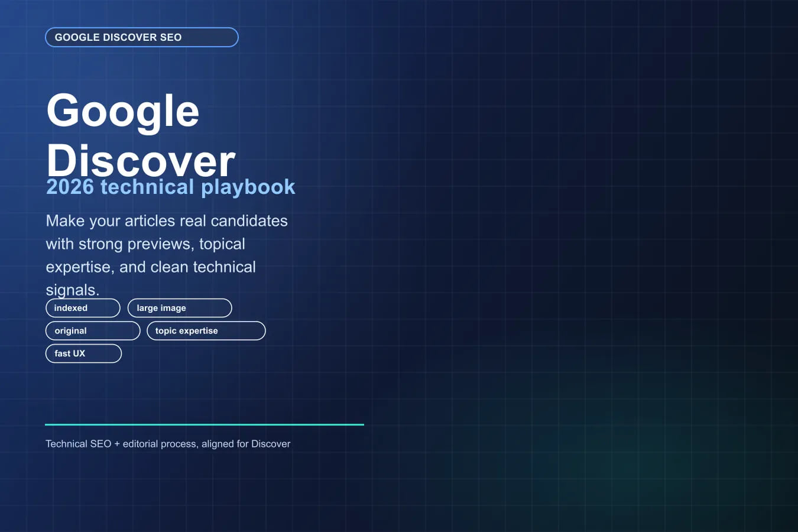Select the 'indexed' pill tag
The image size is (798, 532).
click(x=83, y=308)
